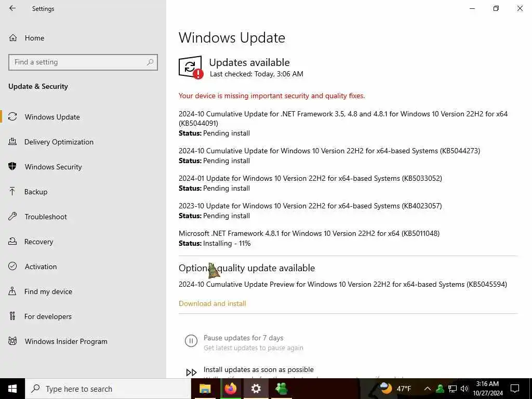This screenshot has height=399, width=532.
Task: Click the Last checked: Today, 3:06 AM text
Action: tap(257, 74)
